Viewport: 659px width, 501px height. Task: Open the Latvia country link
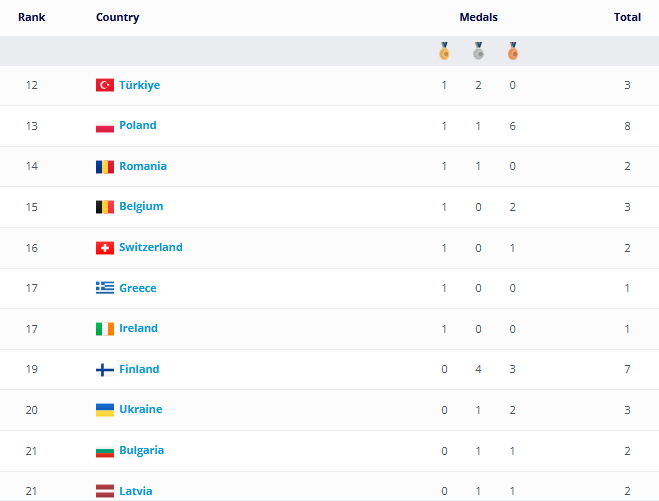135,491
